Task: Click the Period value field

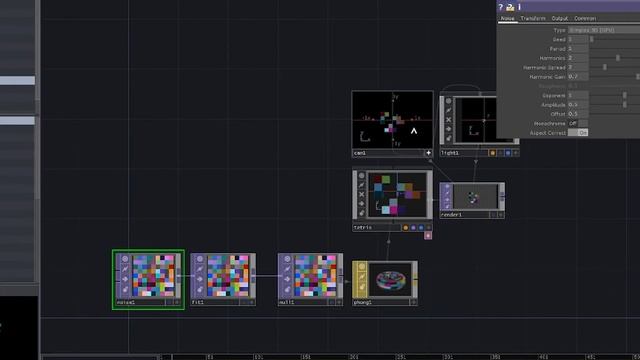Action: click(x=578, y=49)
